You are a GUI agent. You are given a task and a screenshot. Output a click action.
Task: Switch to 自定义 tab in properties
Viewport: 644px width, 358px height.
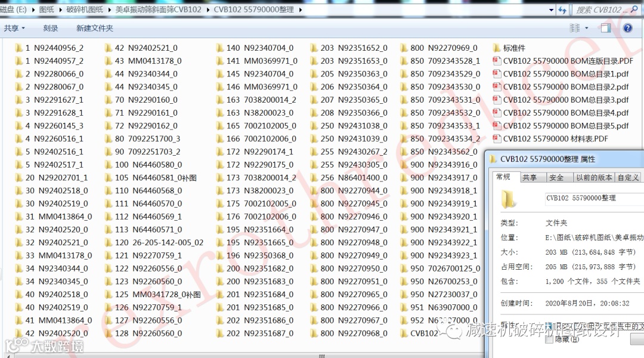[628, 178]
